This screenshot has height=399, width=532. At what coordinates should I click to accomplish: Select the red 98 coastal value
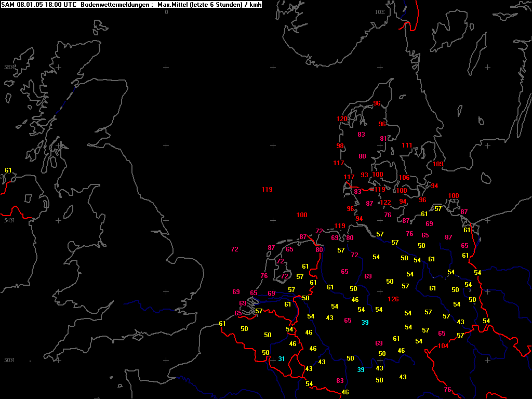(x=340, y=145)
